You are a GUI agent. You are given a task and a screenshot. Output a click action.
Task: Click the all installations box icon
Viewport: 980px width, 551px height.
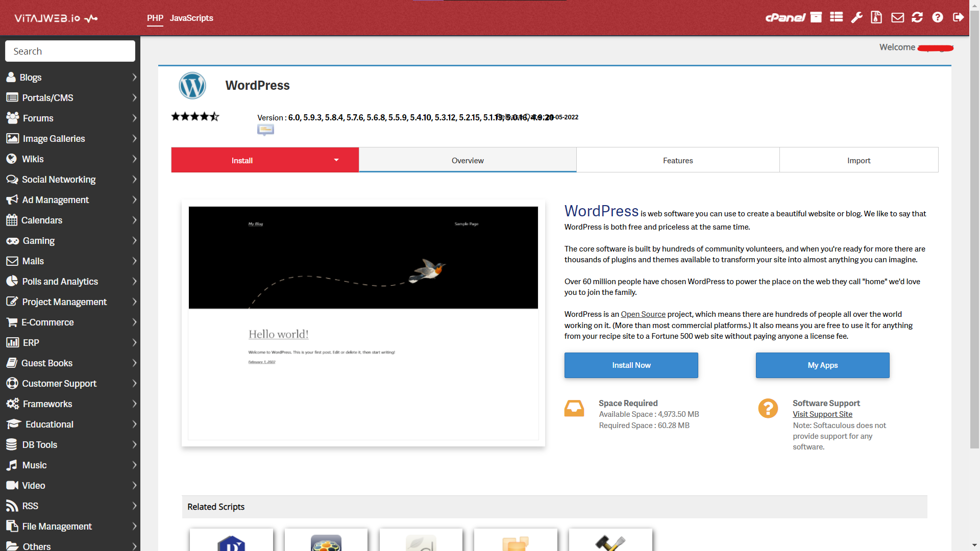tap(816, 17)
